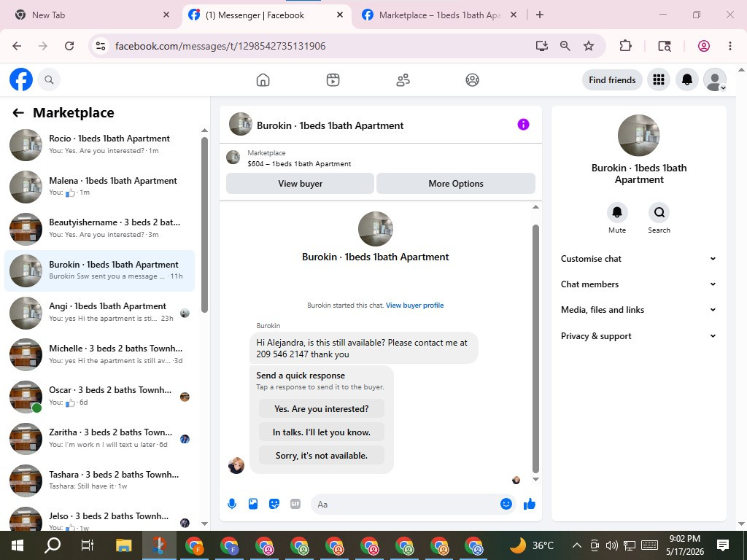Open the emoji picker in the message box

[x=506, y=504]
